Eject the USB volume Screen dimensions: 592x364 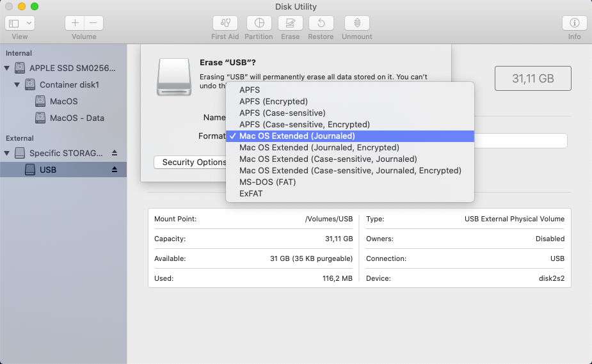coord(115,170)
